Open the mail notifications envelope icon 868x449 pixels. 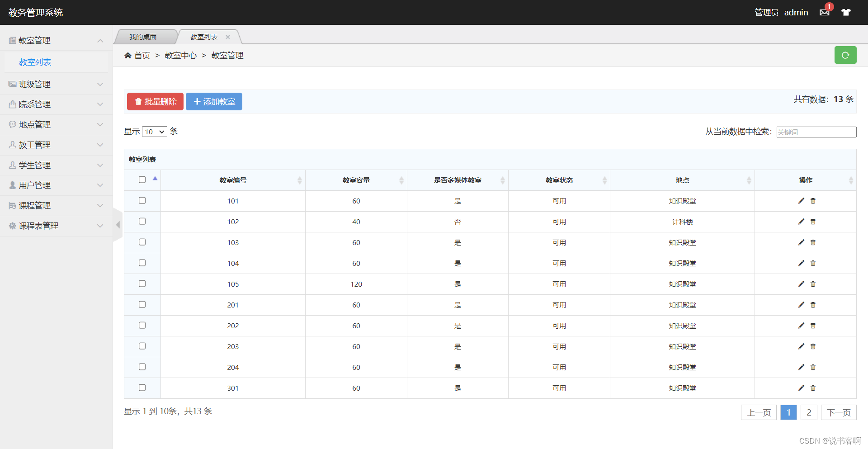pyautogui.click(x=825, y=12)
